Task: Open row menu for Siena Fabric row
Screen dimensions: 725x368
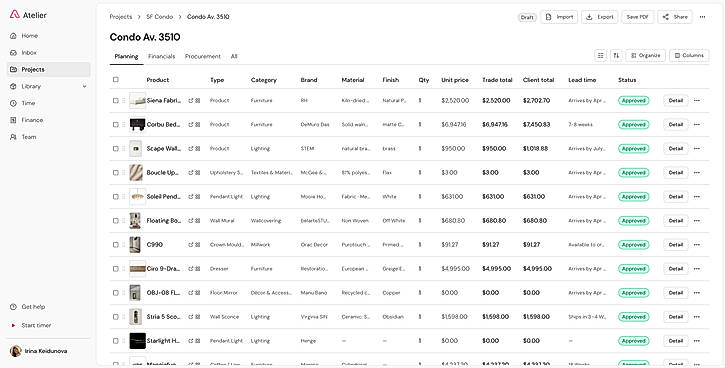Action: (x=697, y=100)
